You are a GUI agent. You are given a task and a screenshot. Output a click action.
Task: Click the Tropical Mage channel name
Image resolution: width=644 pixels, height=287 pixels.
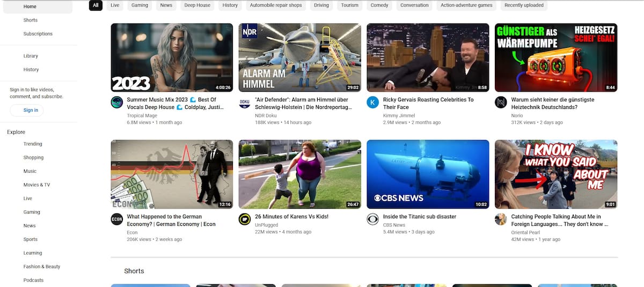click(x=142, y=115)
